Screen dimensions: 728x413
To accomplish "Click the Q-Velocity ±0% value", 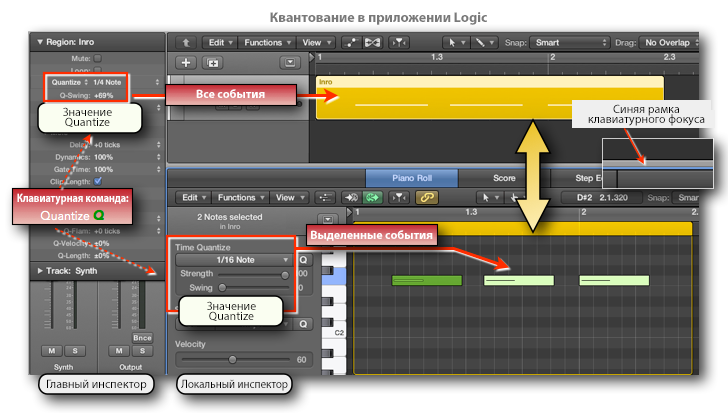I will tap(101, 243).
